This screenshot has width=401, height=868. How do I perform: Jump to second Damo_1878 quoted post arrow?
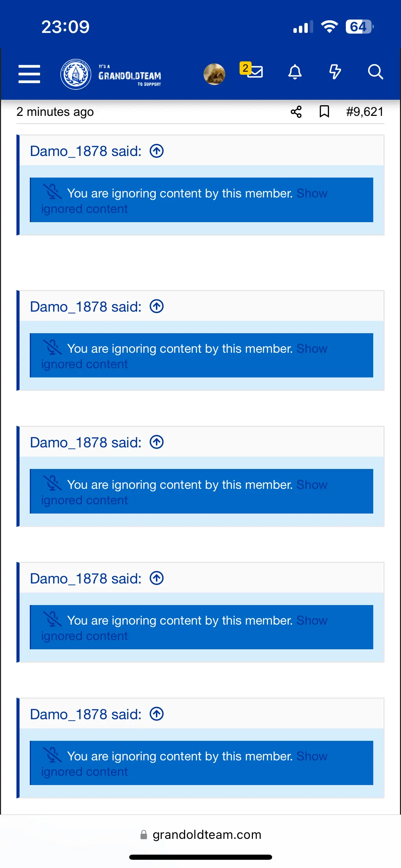tap(157, 306)
